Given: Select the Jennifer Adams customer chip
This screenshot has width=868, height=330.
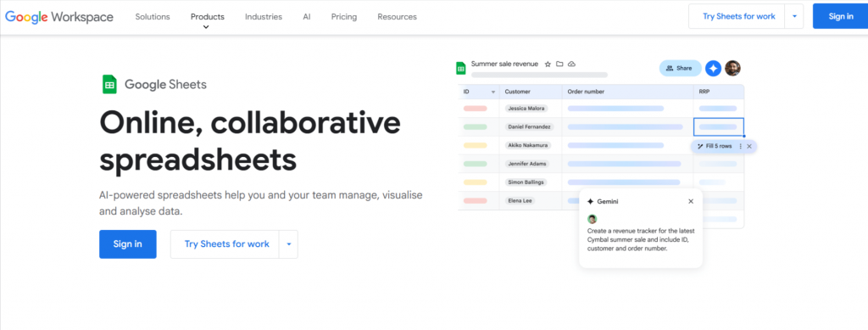Looking at the screenshot, I should coord(527,164).
